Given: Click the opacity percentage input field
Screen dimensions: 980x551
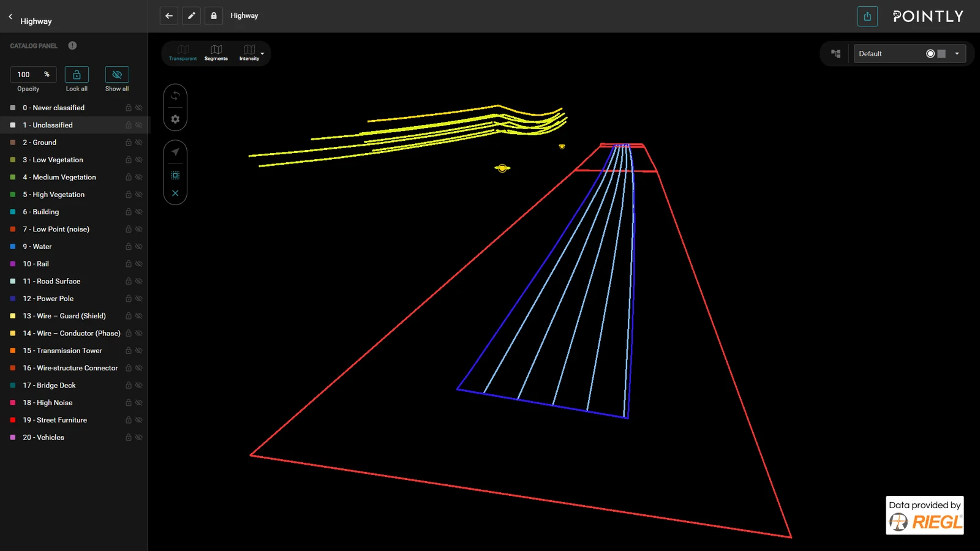Looking at the screenshot, I should click(34, 75).
